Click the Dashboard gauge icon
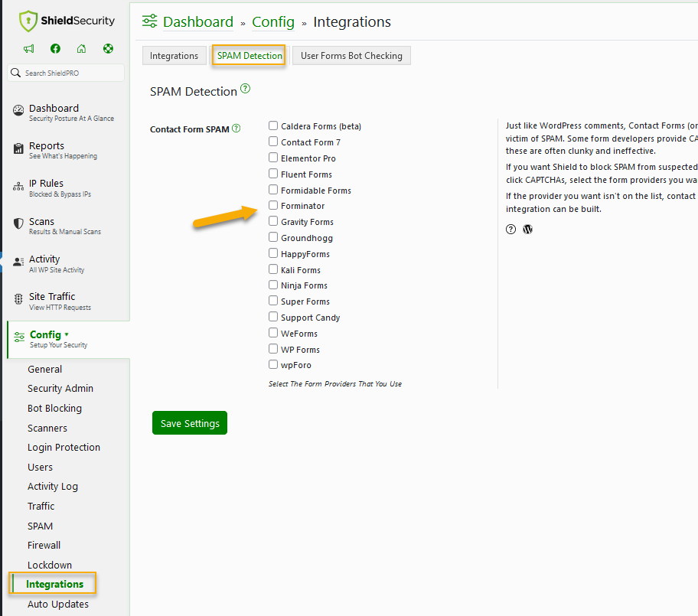Viewport: 698px width, 616px height. tap(18, 110)
